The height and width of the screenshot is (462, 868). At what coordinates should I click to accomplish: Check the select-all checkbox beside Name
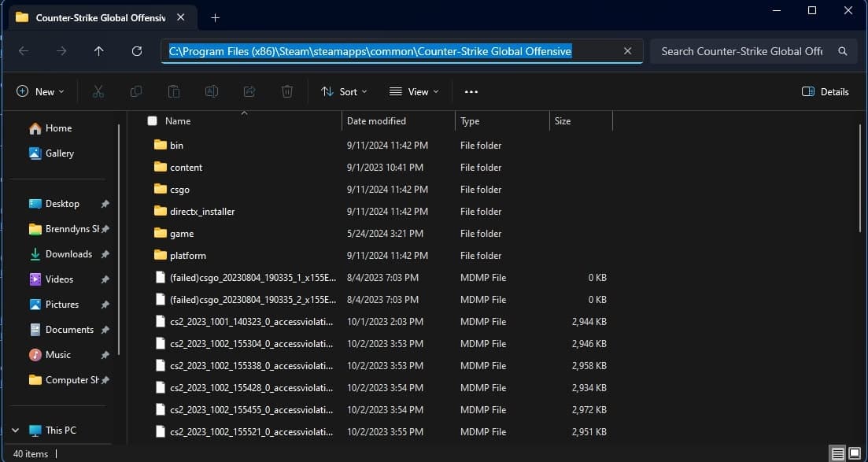click(152, 120)
